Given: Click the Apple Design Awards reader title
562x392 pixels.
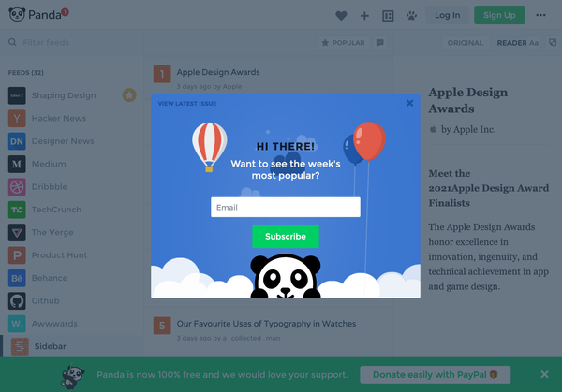Looking at the screenshot, I should coord(467,101).
